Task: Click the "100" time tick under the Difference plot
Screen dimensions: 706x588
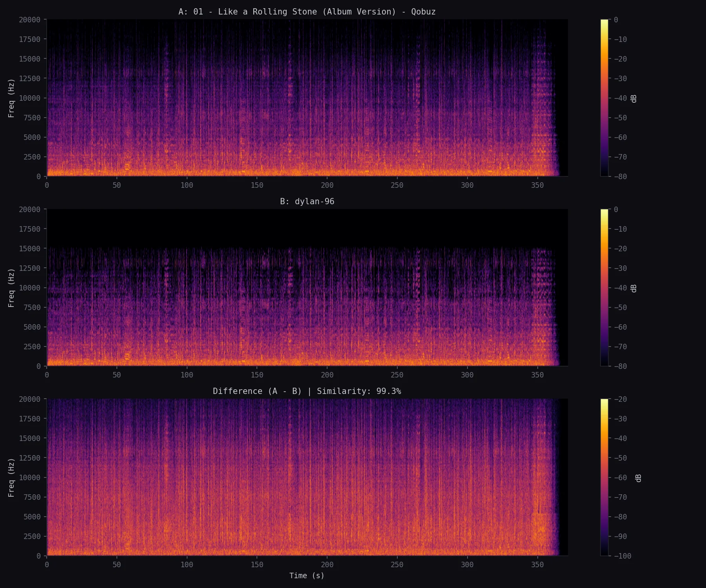Action: (187, 564)
